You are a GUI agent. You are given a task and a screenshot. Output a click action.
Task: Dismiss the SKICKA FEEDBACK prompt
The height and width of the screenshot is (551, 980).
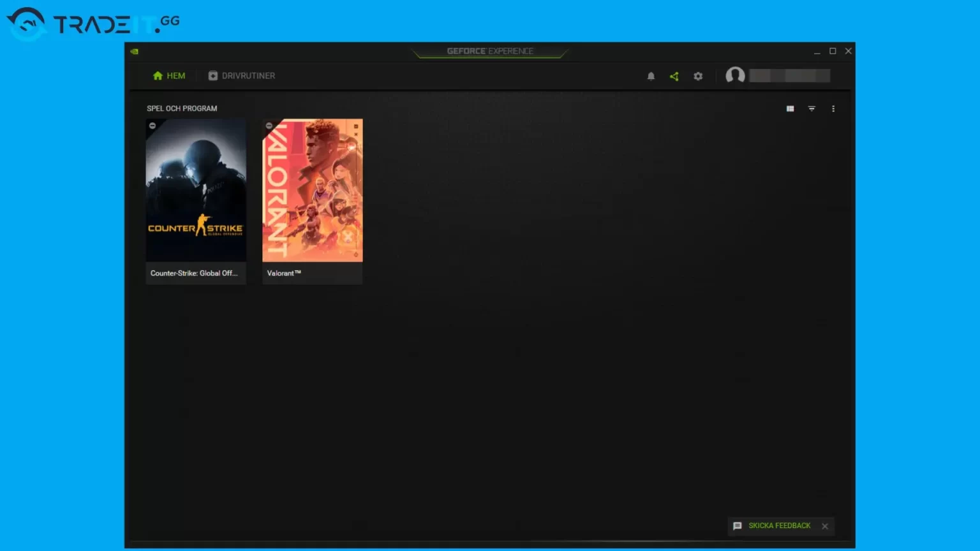coord(825,526)
